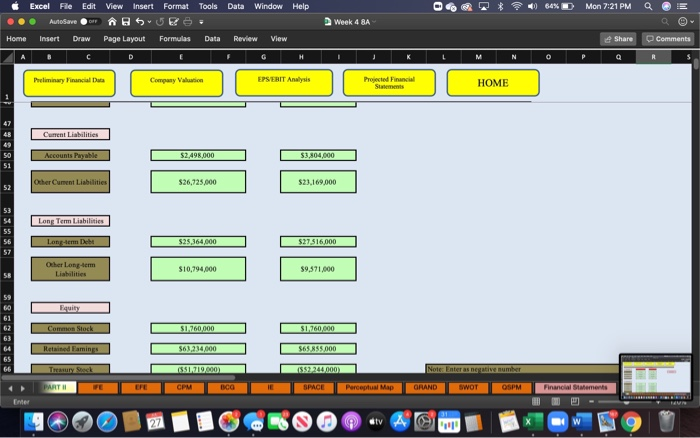The width and height of the screenshot is (700, 438).
Task: Open Customize Quick Access Toolbar dropdown
Action: [x=201, y=21]
